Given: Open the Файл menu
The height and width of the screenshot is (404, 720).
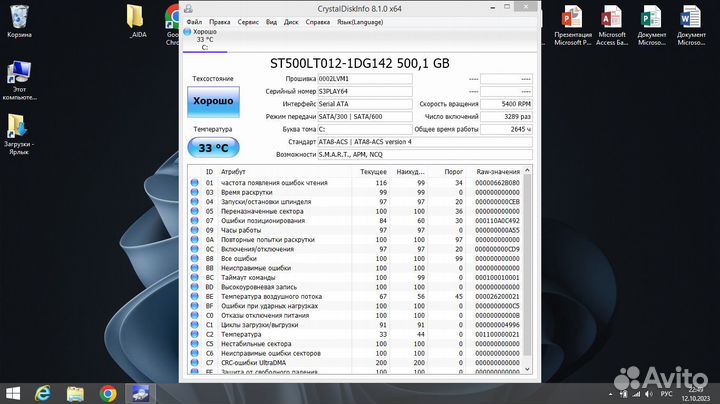Looking at the screenshot, I should point(194,22).
